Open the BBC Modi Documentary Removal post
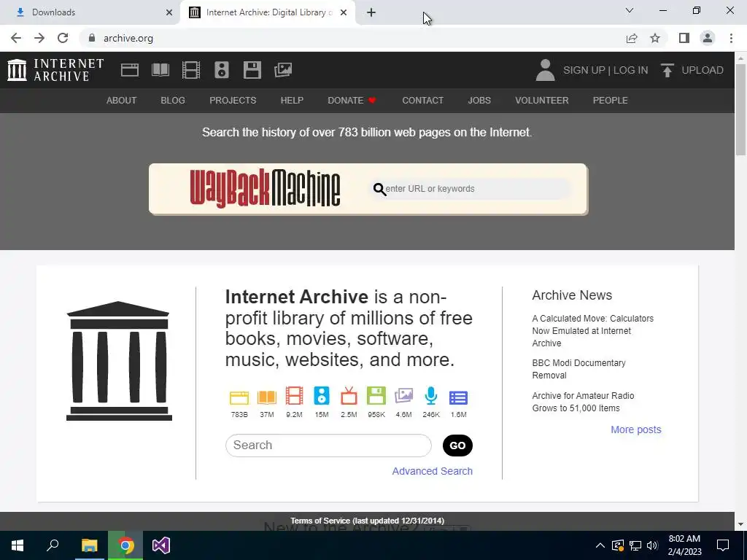This screenshot has width=747, height=560. 578,369
